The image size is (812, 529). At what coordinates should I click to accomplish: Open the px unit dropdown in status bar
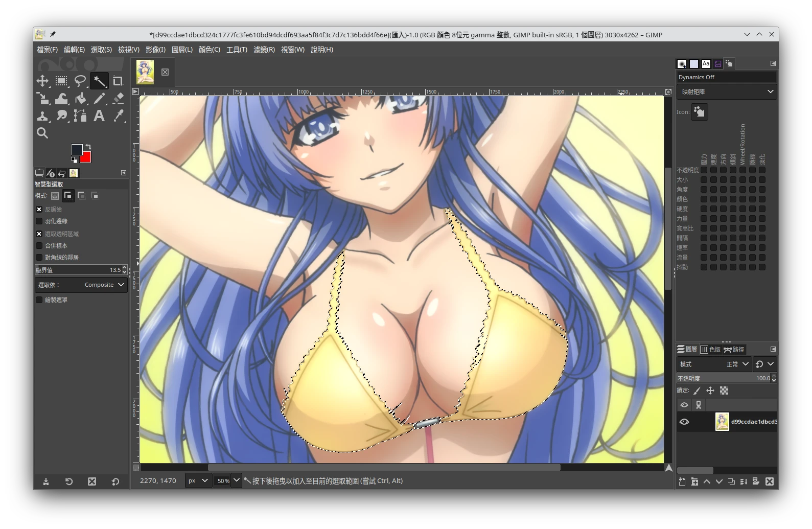(x=198, y=480)
